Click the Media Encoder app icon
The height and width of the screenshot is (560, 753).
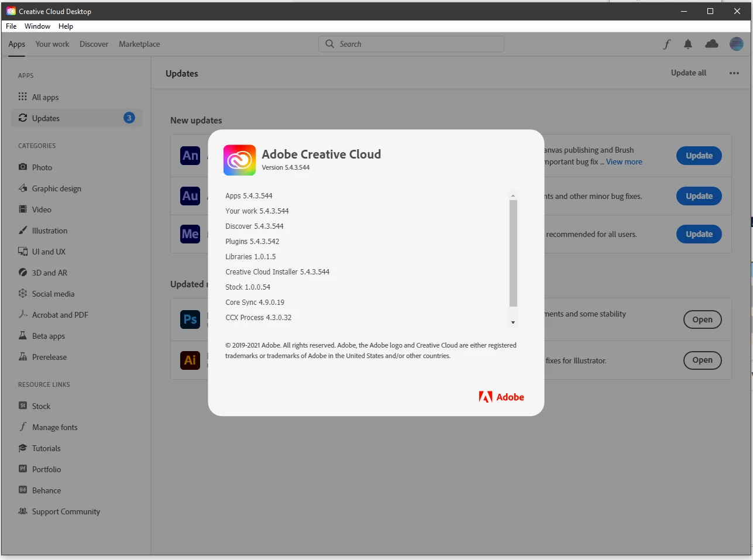point(190,234)
